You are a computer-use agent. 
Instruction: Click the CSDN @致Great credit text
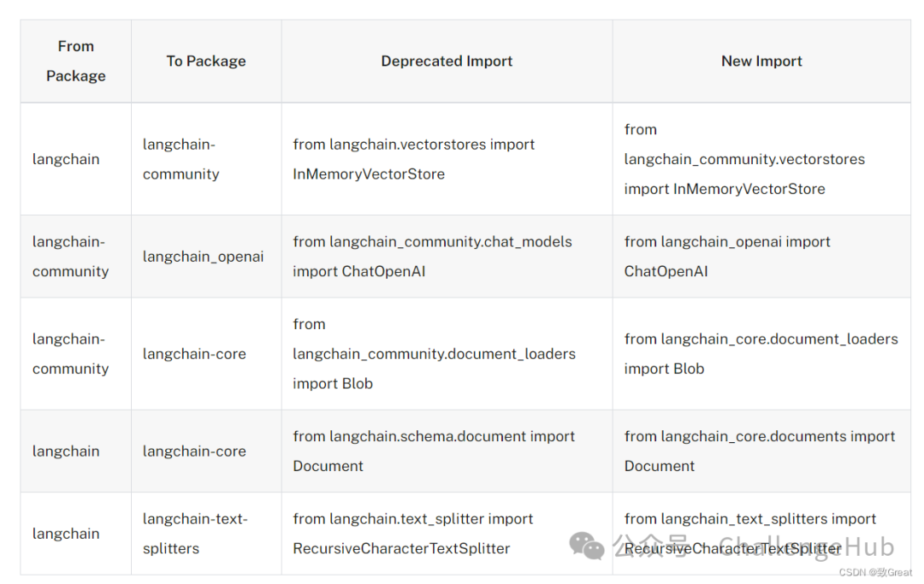(874, 573)
